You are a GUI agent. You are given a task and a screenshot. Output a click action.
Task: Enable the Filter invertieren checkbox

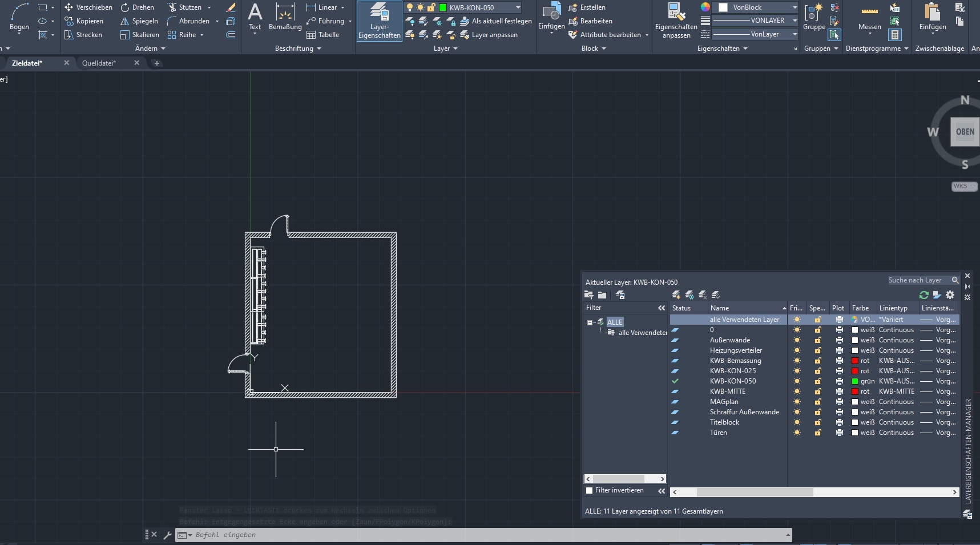pos(590,491)
